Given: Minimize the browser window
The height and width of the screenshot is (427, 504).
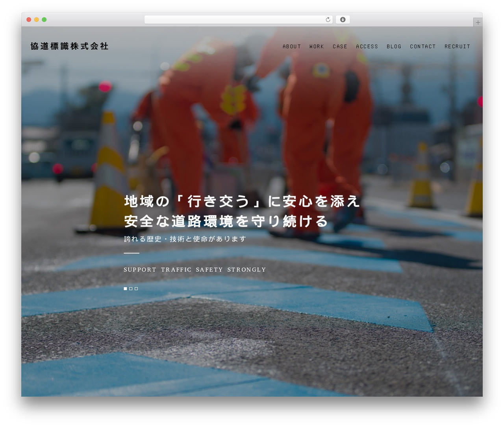Looking at the screenshot, I should pos(37,20).
